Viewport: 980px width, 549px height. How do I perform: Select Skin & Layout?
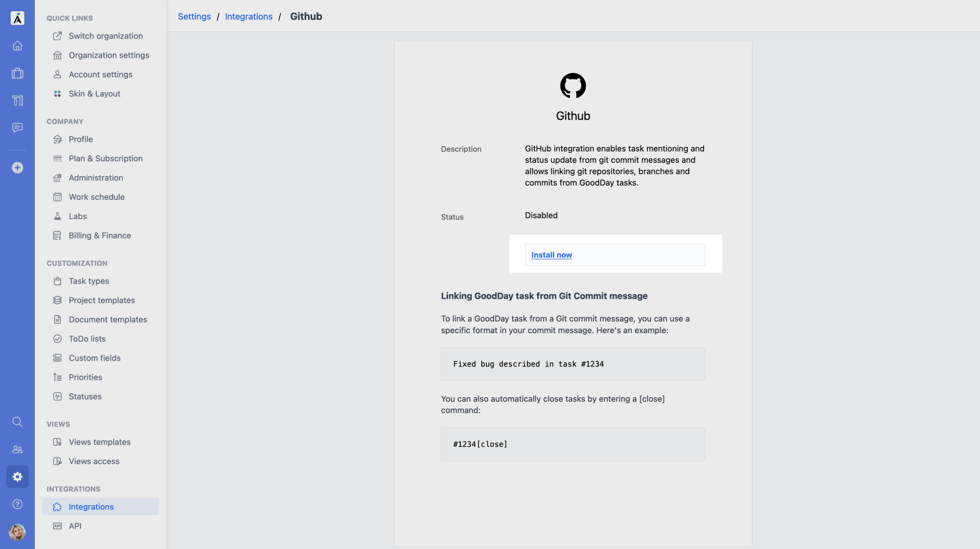click(x=94, y=94)
